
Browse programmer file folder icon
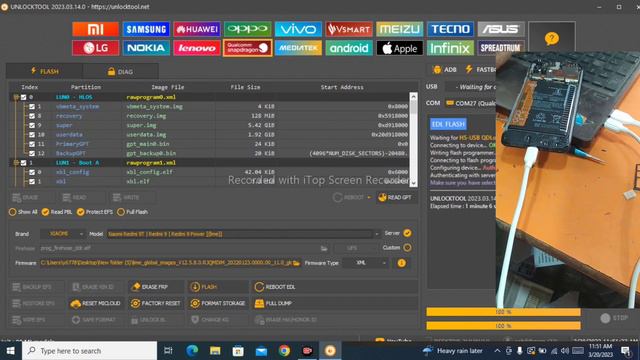click(324, 248)
